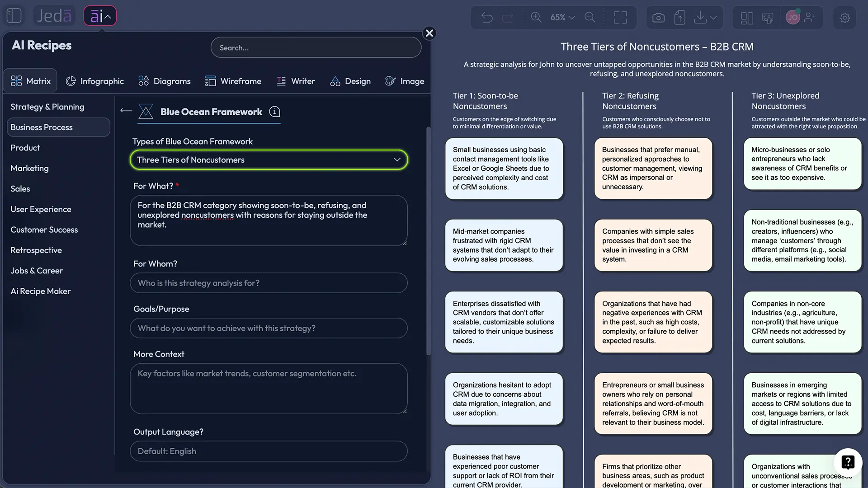Viewport: 868px width, 488px height.
Task: Focus the recipe Search field
Action: (x=316, y=47)
